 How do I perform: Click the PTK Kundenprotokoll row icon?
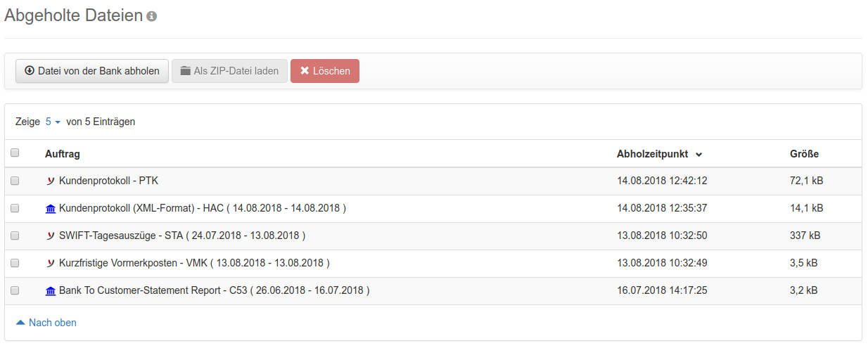(x=51, y=181)
